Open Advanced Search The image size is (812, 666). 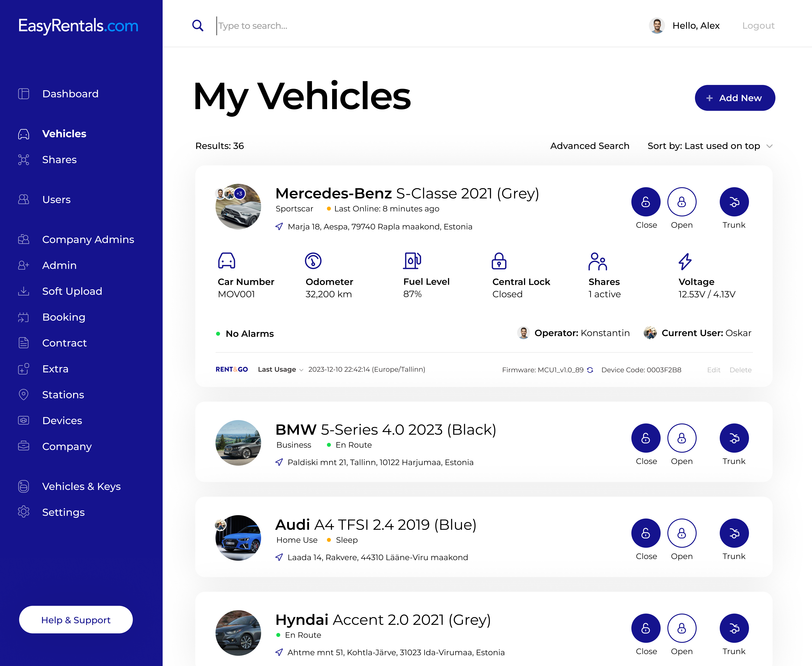pyautogui.click(x=589, y=146)
